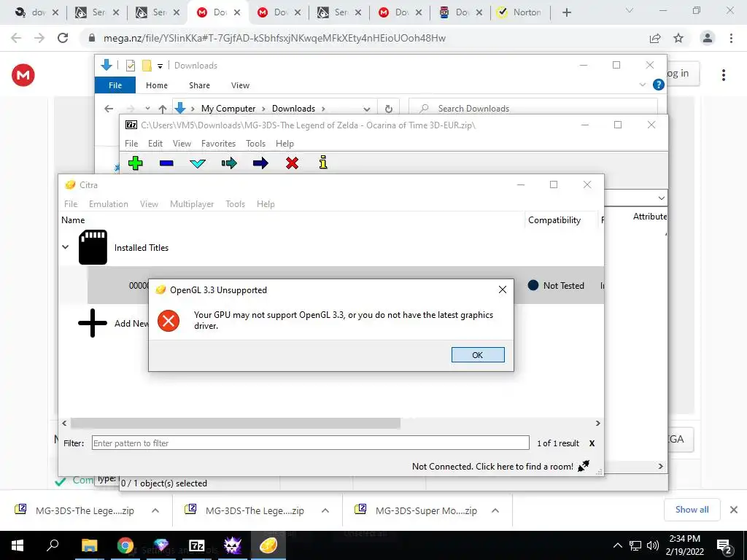747x560 pixels.
Task: Click the Explorer Back arrow button
Action: point(109,109)
